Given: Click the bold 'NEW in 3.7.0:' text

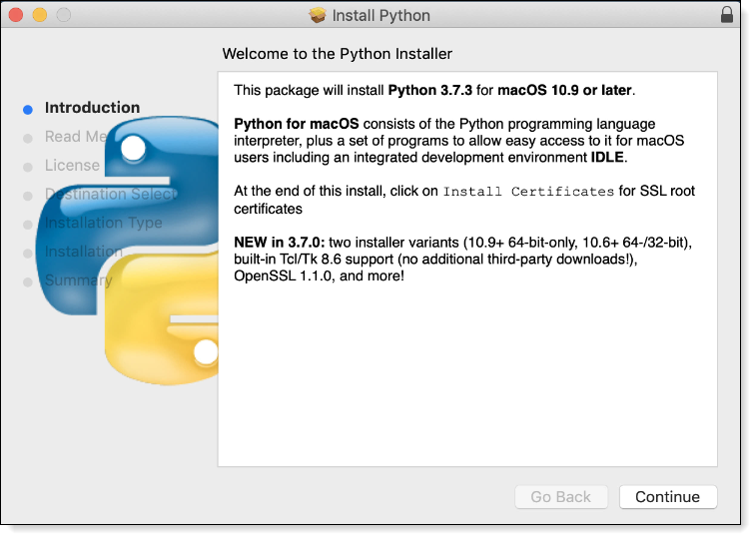Looking at the screenshot, I should [280, 243].
